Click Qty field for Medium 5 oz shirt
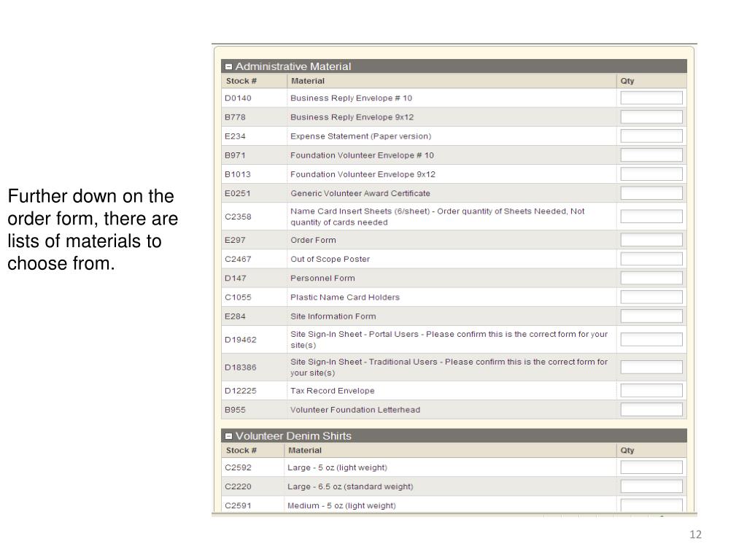Viewport: 747px width, 560px height. pos(651,505)
